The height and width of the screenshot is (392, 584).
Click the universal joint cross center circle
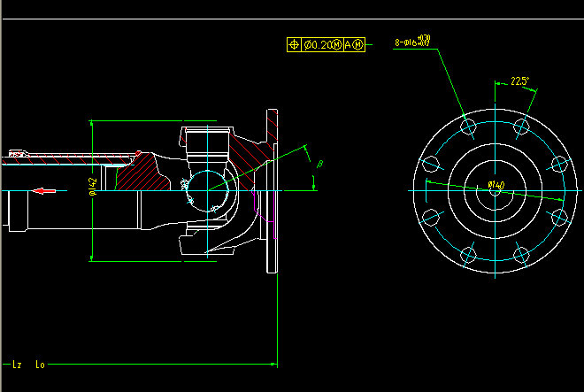point(206,187)
